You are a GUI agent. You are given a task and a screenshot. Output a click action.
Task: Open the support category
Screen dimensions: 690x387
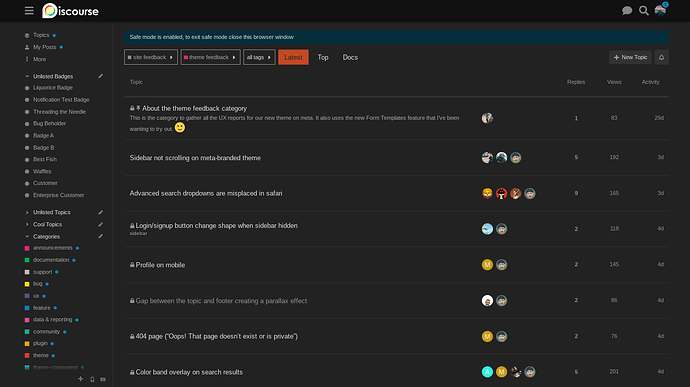42,272
